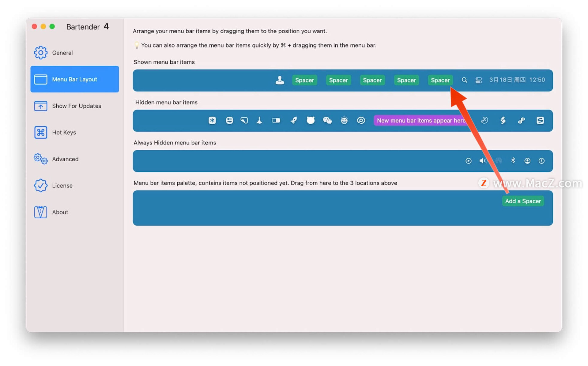The width and height of the screenshot is (588, 366).
Task: Click the Bartender search icon in menu bar
Action: (464, 80)
